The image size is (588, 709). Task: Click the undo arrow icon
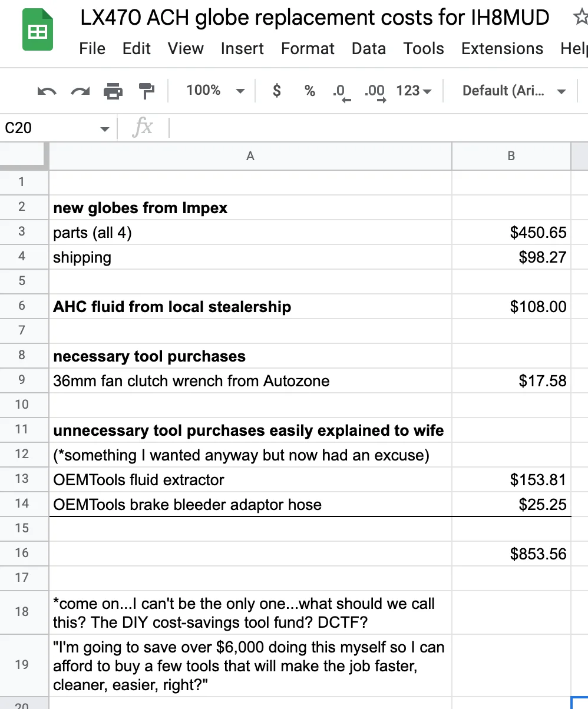[x=47, y=91]
